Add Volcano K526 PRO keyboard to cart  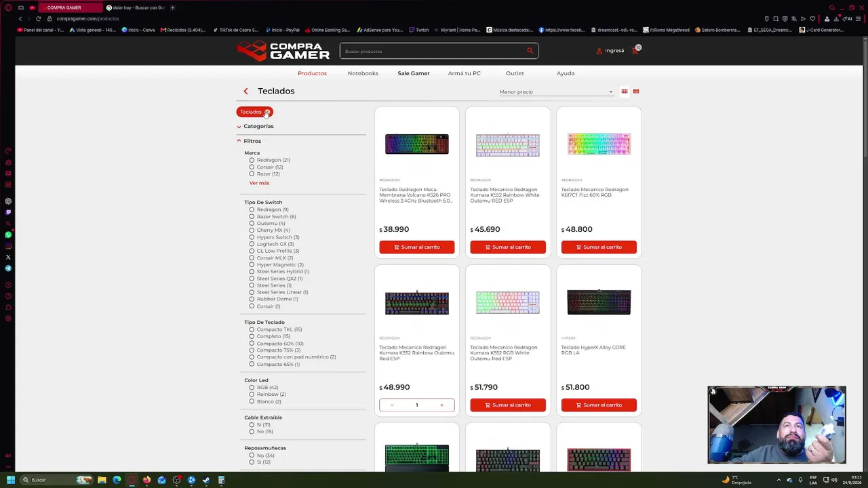click(417, 247)
